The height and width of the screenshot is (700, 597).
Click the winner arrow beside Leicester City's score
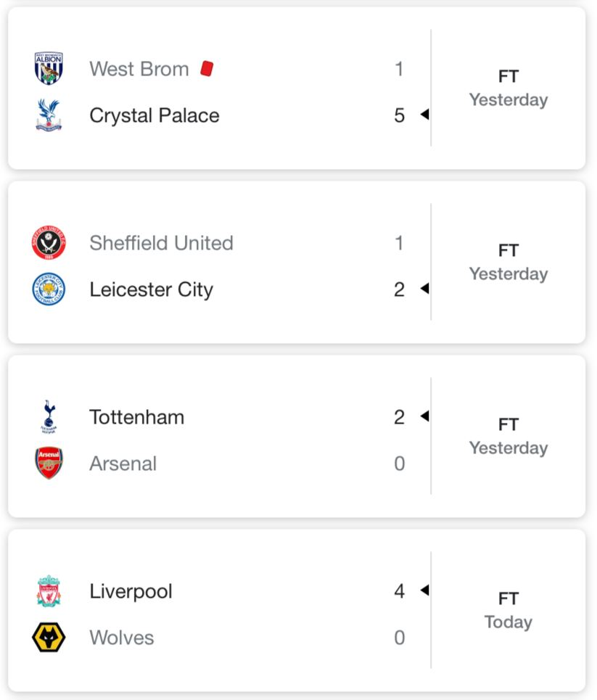pyautogui.click(x=424, y=289)
